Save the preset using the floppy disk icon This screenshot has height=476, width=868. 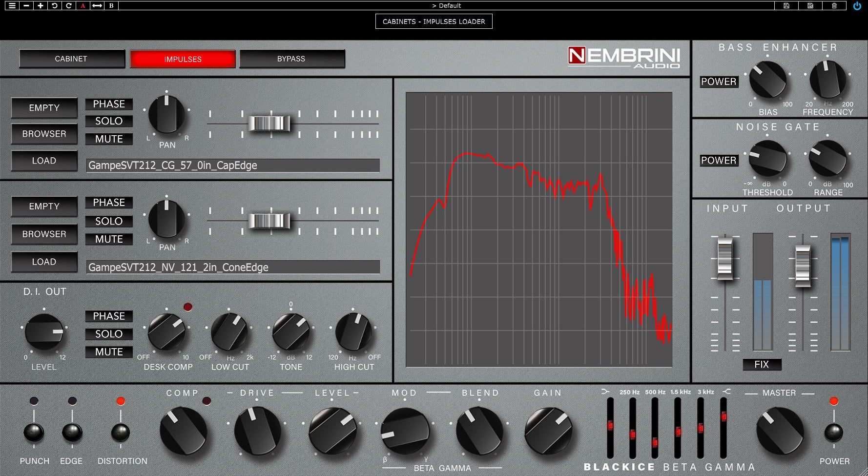[787, 6]
